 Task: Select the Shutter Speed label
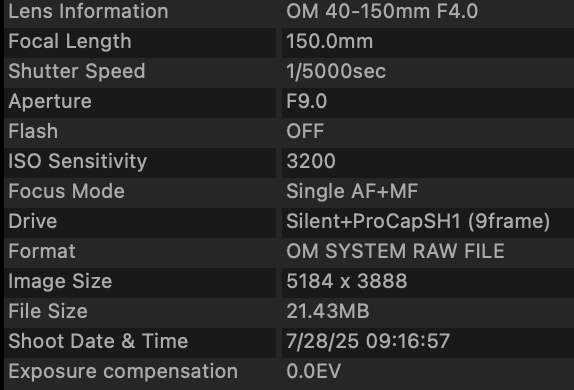pyautogui.click(x=77, y=71)
